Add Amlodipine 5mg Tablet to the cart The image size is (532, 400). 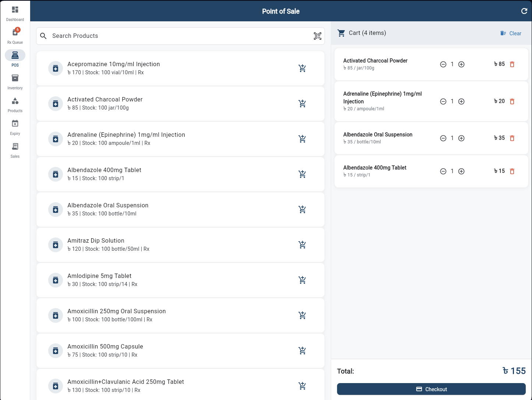point(302,280)
